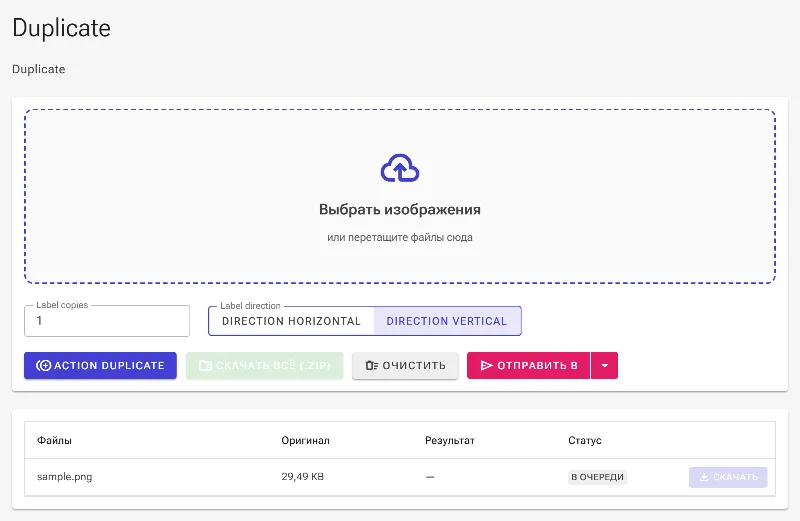This screenshot has width=800, height=521.
Task: Open the Отправить в dropdown arrow
Action: (605, 365)
